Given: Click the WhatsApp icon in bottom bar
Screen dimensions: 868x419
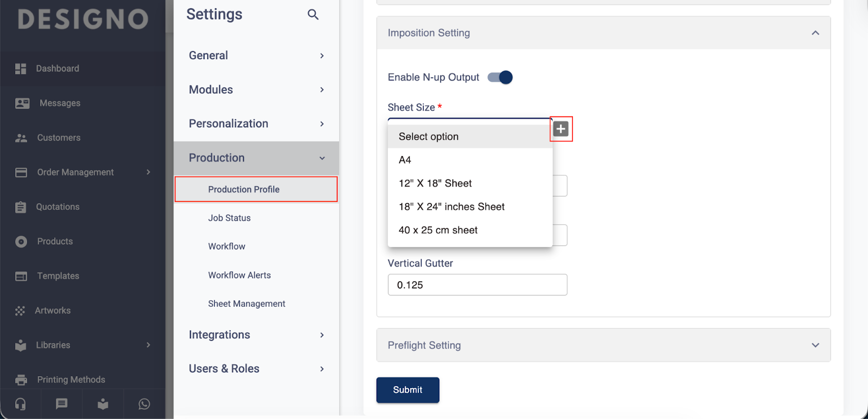Looking at the screenshot, I should pyautogui.click(x=144, y=404).
